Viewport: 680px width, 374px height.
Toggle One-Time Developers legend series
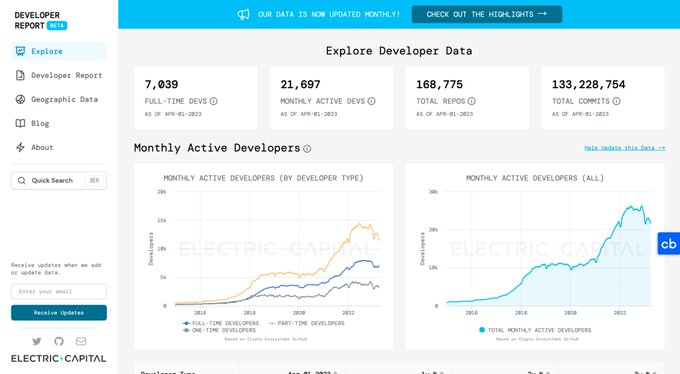tap(219, 330)
